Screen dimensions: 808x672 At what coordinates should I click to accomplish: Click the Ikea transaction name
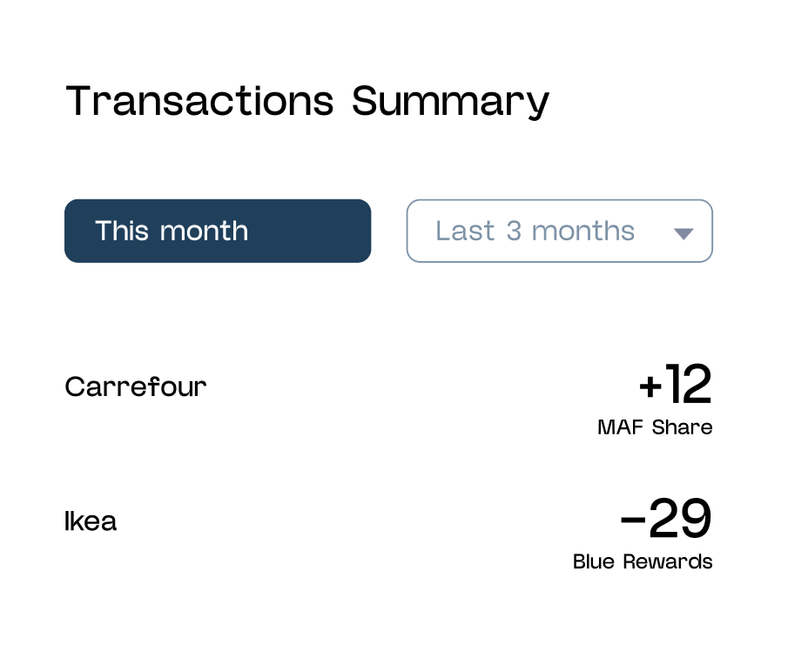[91, 521]
